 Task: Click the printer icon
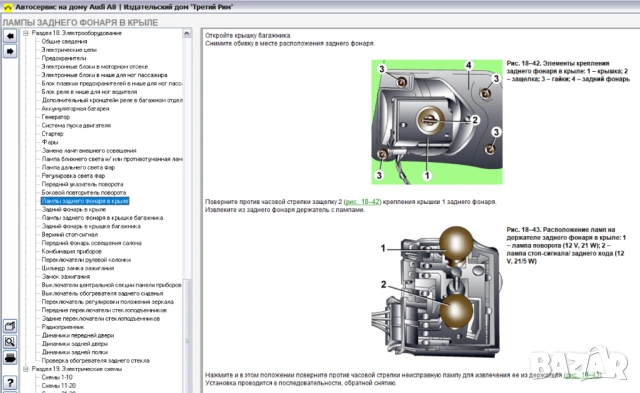click(x=10, y=358)
